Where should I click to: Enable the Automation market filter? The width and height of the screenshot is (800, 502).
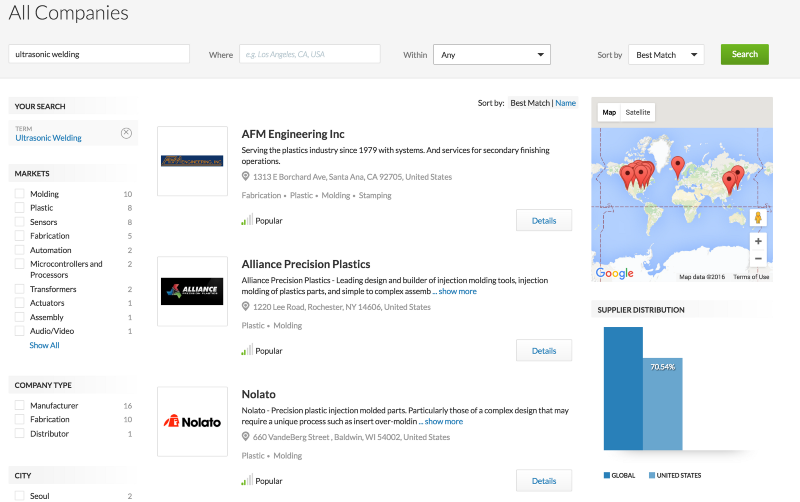pos(19,250)
